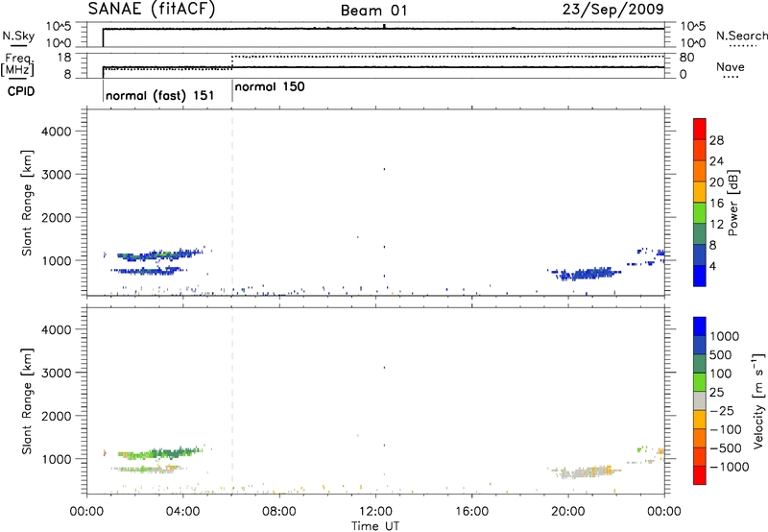This screenshot has height=532, width=768.
Task: Click the 'N.Search' legend label
Action: 741,36
